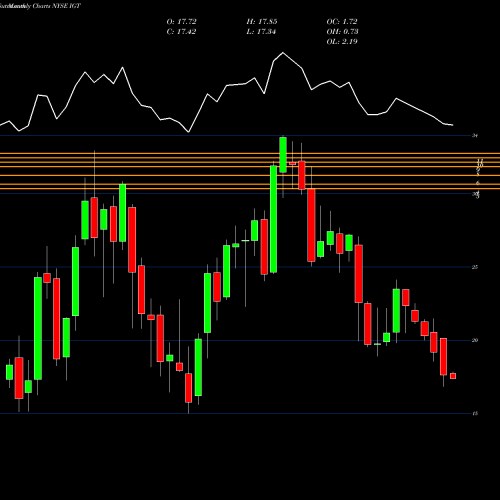Viewport: 500px width, 500px height.
Task: Click the last small red candle at far right
Action: pyautogui.click(x=453, y=376)
